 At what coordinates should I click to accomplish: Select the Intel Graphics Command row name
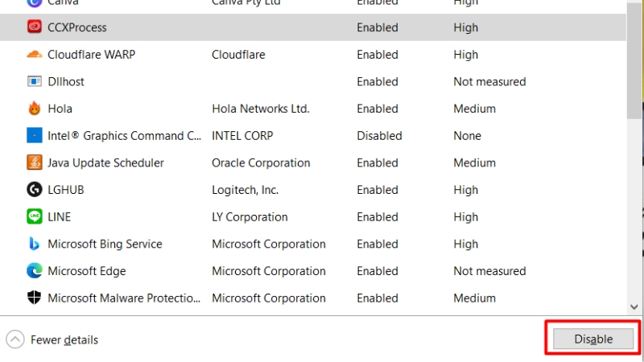(x=125, y=136)
